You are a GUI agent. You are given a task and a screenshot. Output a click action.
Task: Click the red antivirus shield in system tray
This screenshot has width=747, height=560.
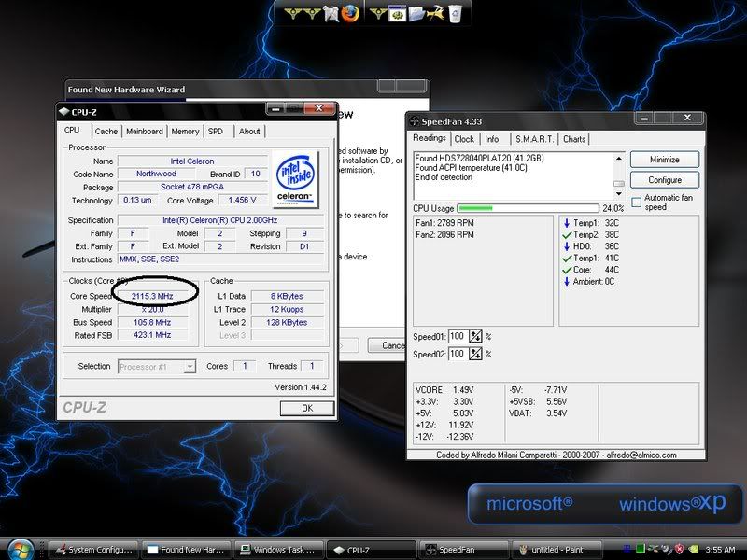pos(678,548)
